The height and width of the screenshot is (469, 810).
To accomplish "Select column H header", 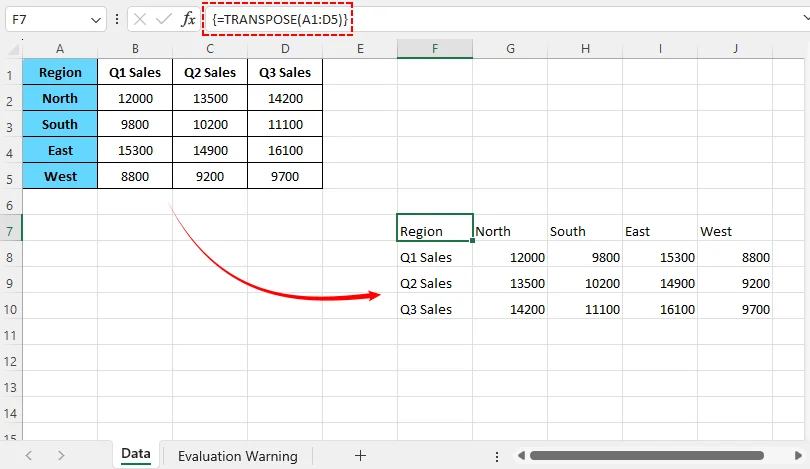I will 585,49.
